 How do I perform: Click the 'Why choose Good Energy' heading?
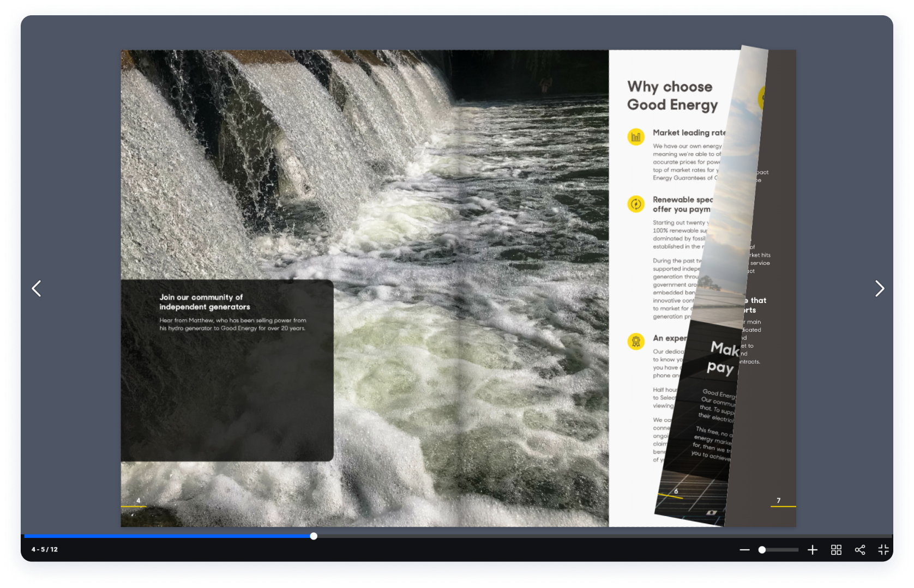click(672, 96)
